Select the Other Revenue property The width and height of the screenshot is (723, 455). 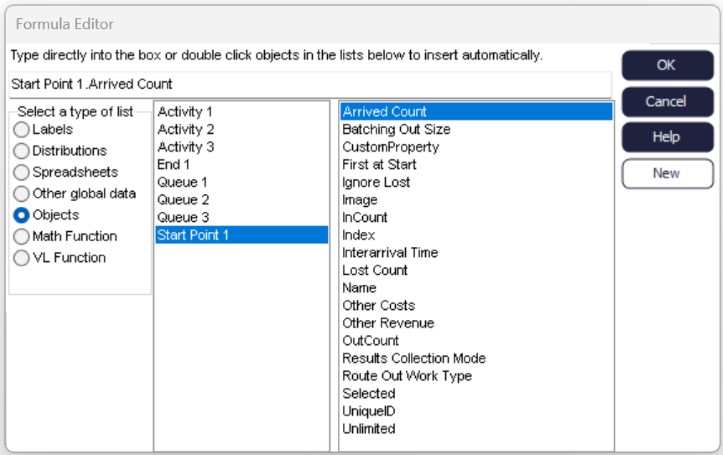[x=476, y=323]
